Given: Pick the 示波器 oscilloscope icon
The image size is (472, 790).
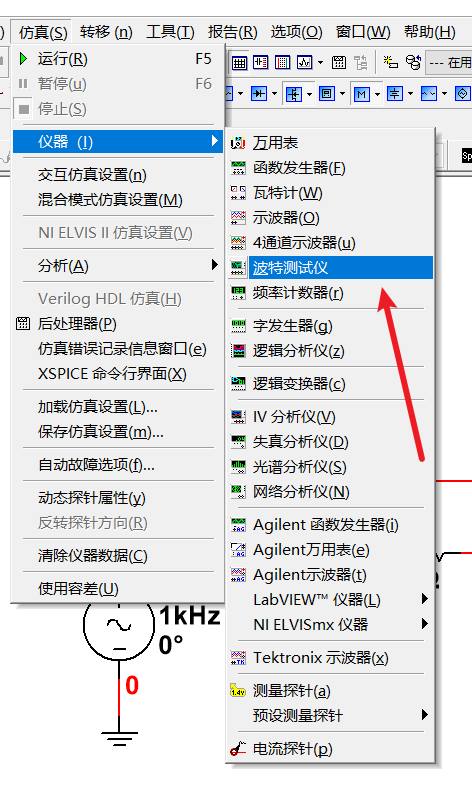Looking at the screenshot, I should coord(238,218).
